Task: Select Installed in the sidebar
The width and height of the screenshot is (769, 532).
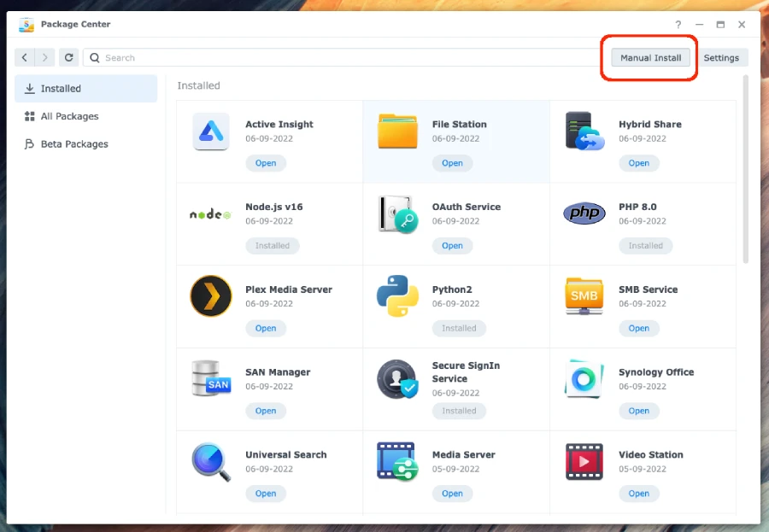Action: click(85, 89)
